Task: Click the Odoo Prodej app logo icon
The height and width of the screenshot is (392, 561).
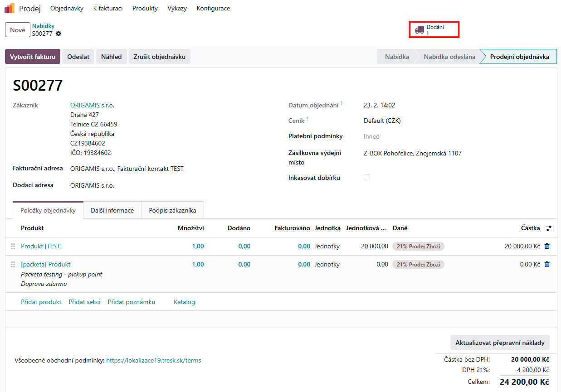Action: pyautogui.click(x=10, y=8)
